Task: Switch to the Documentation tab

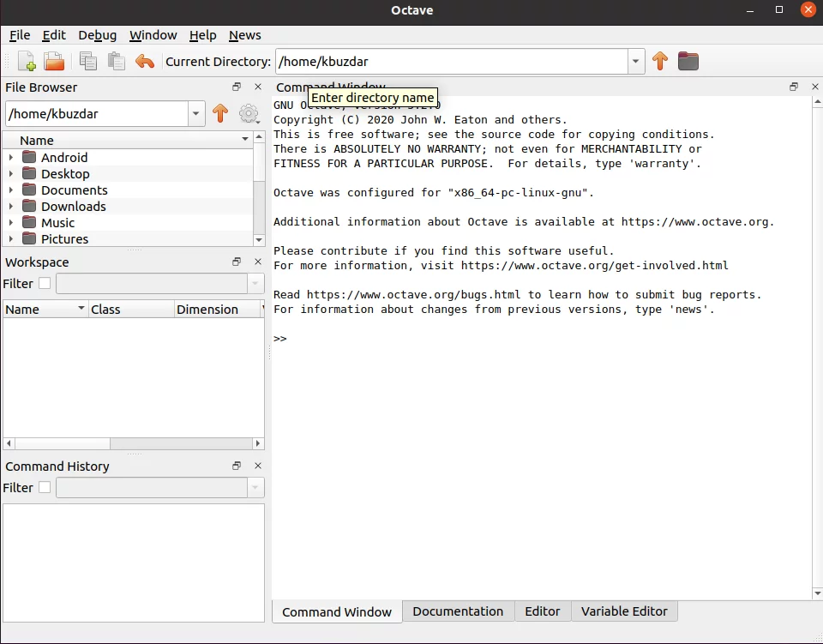Action: (458, 611)
